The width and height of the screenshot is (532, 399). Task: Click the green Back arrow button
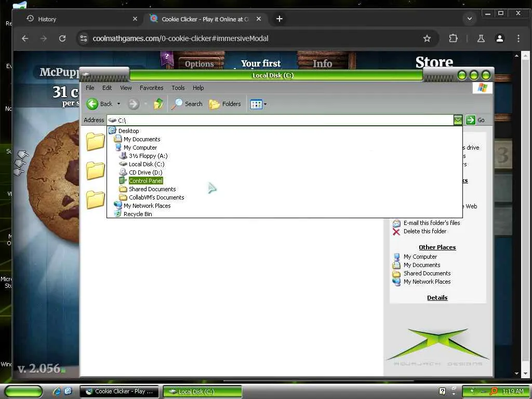click(x=92, y=104)
